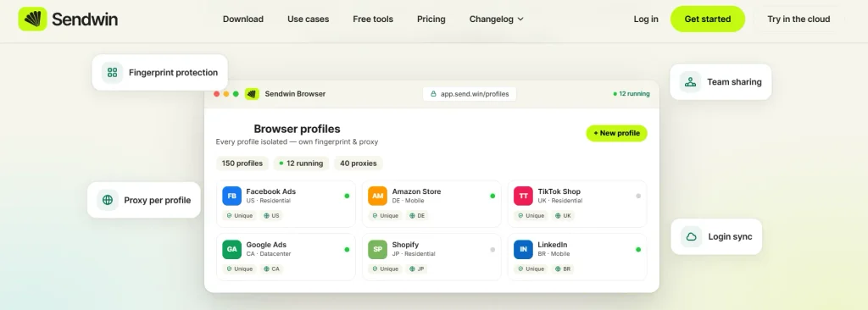The height and width of the screenshot is (310, 868).
Task: Click the app.send.win/profiles address field
Action: click(470, 94)
